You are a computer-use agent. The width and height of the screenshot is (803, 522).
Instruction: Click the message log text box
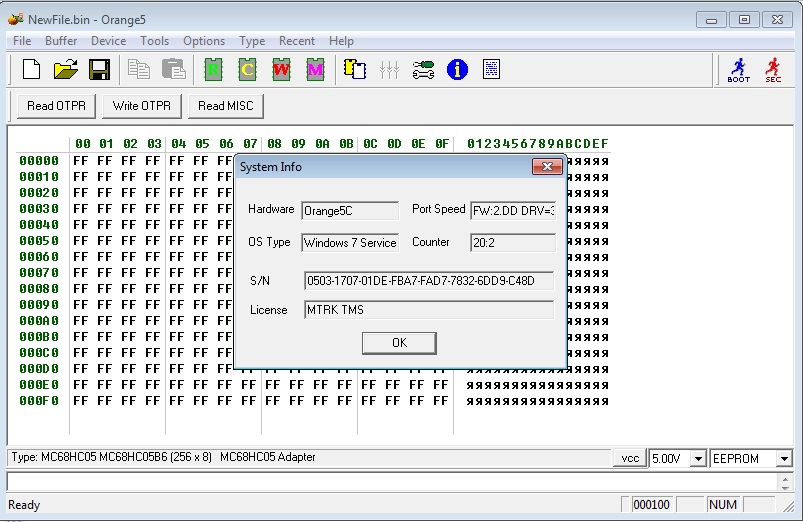392,482
